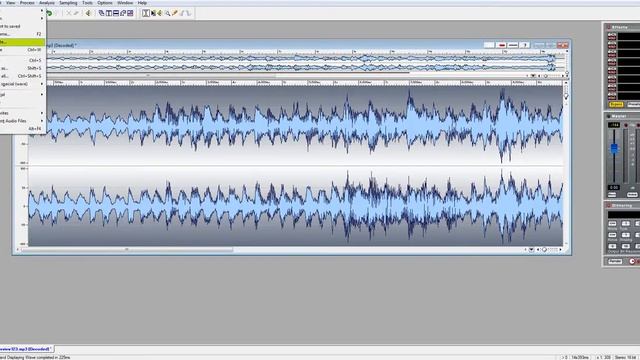Click the tile windows horizontally icon
640x360 pixels.
116,13
